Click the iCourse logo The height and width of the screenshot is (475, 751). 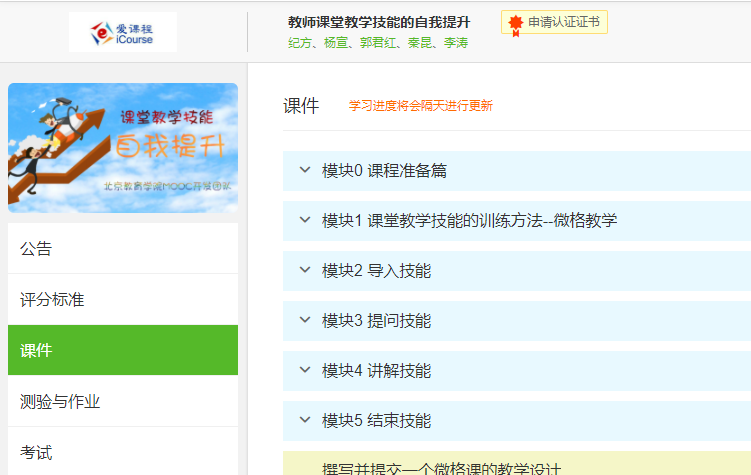click(x=123, y=32)
